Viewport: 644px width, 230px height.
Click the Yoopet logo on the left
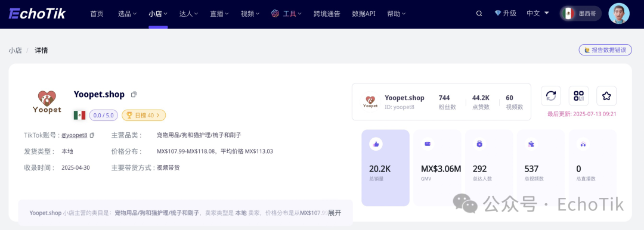[x=47, y=102]
